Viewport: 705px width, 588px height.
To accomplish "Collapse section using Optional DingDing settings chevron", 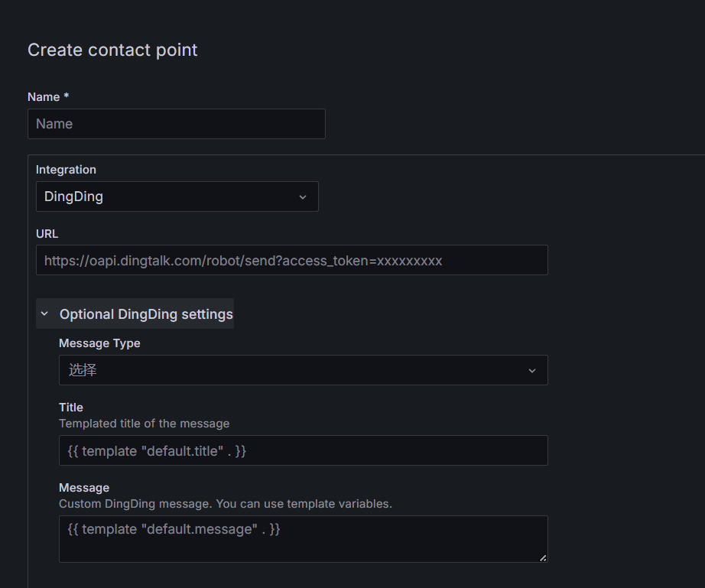I will tap(44, 314).
